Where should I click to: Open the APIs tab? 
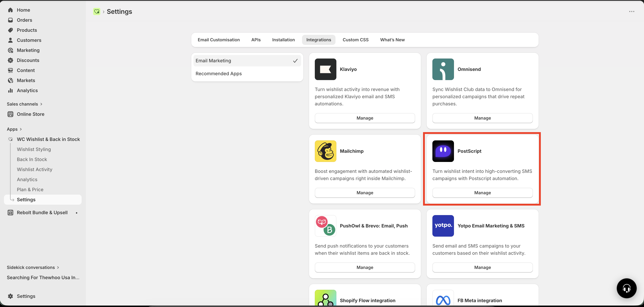256,40
